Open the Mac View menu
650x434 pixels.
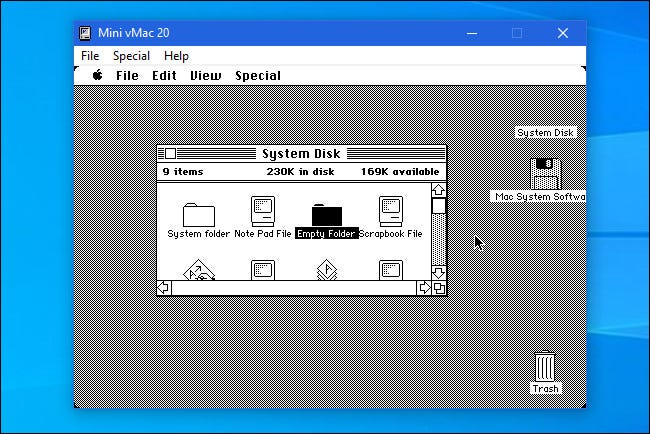click(x=206, y=76)
